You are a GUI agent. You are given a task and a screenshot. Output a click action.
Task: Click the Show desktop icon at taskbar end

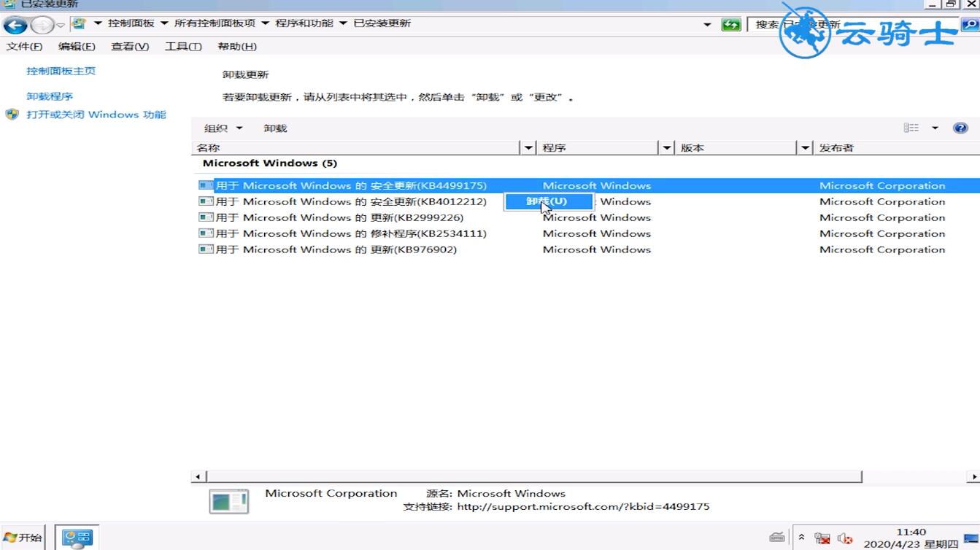click(x=972, y=538)
